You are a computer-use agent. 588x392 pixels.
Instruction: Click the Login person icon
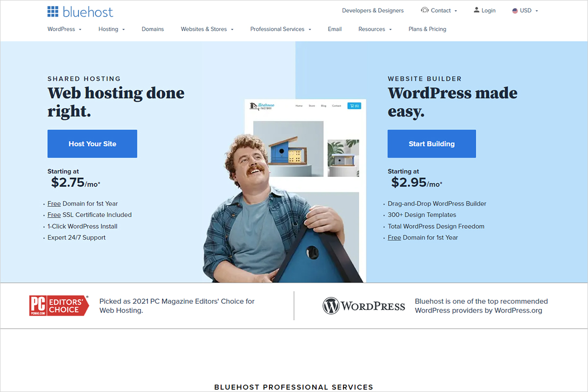point(477,10)
